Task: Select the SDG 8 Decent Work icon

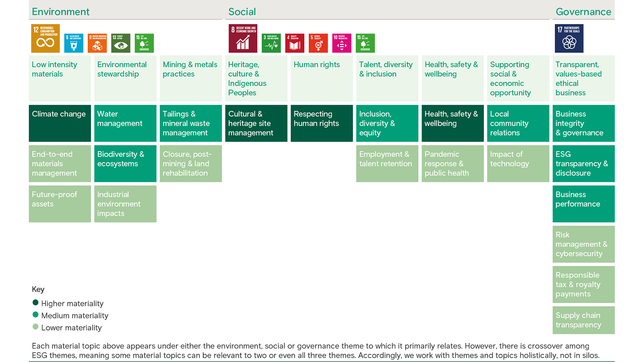Action: point(243,38)
